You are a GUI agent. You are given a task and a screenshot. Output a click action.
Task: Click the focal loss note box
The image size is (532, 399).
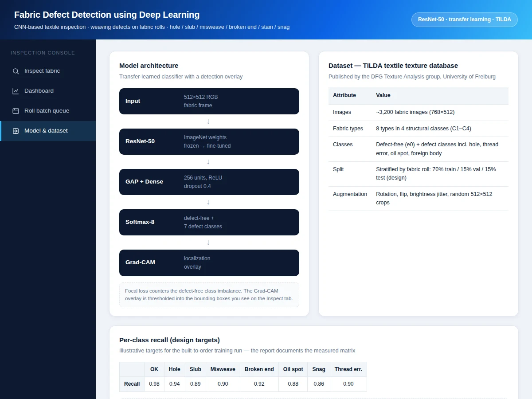[x=209, y=295]
